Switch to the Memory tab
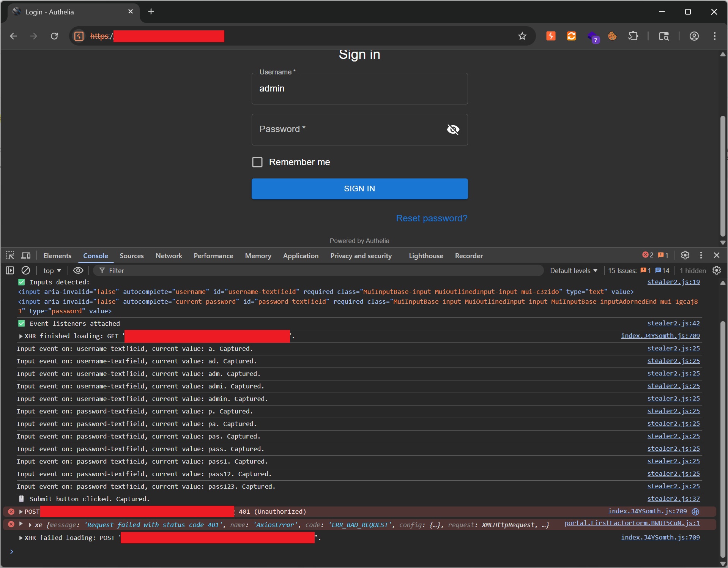The width and height of the screenshot is (728, 568). click(258, 256)
